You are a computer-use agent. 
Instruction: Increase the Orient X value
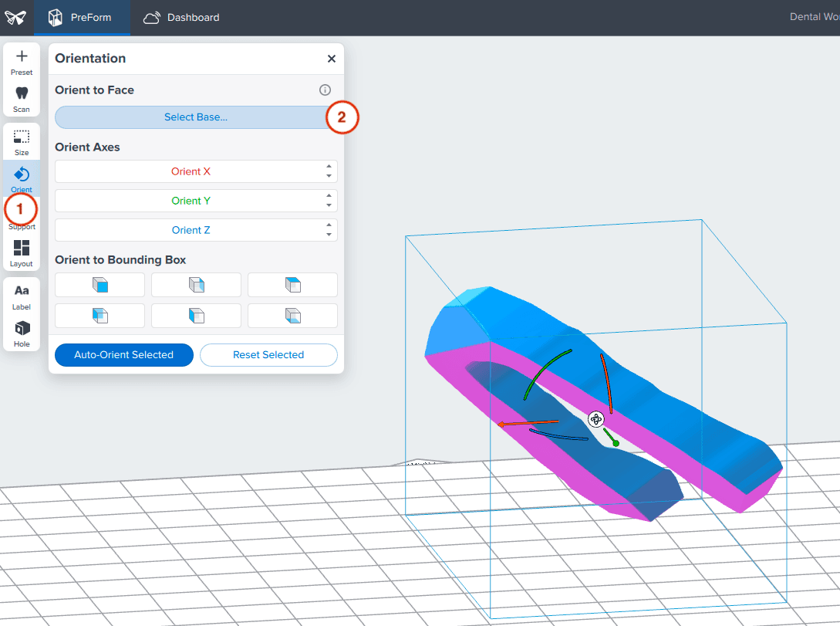329,167
